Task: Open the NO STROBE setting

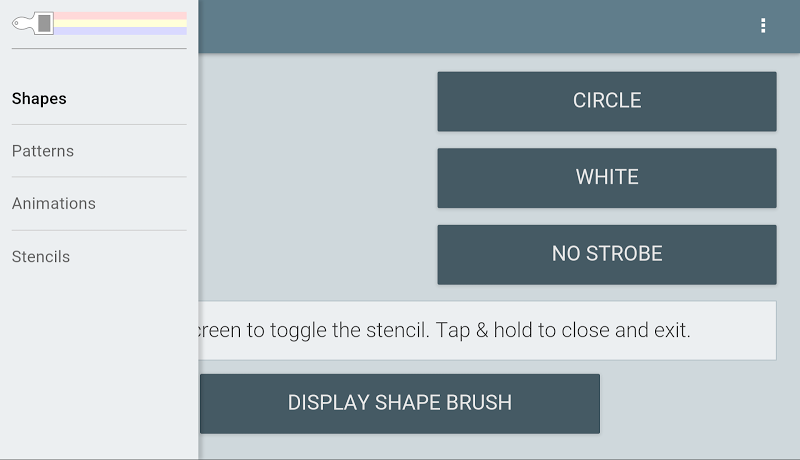Action: pos(607,254)
